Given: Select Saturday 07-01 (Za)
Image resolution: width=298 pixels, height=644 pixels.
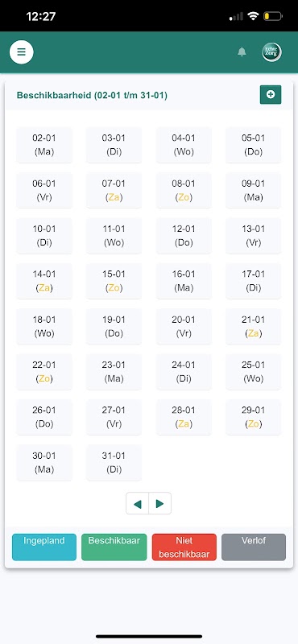Looking at the screenshot, I should 114,190.
